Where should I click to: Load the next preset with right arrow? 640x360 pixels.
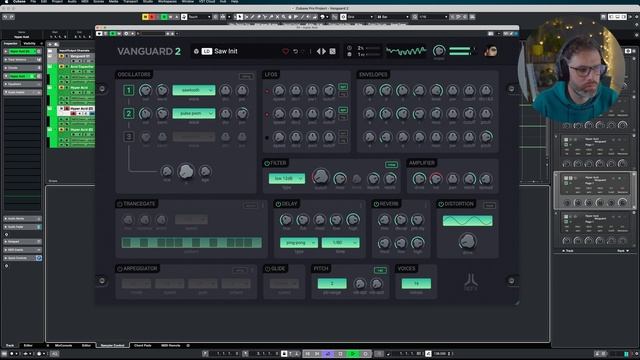tap(324, 51)
